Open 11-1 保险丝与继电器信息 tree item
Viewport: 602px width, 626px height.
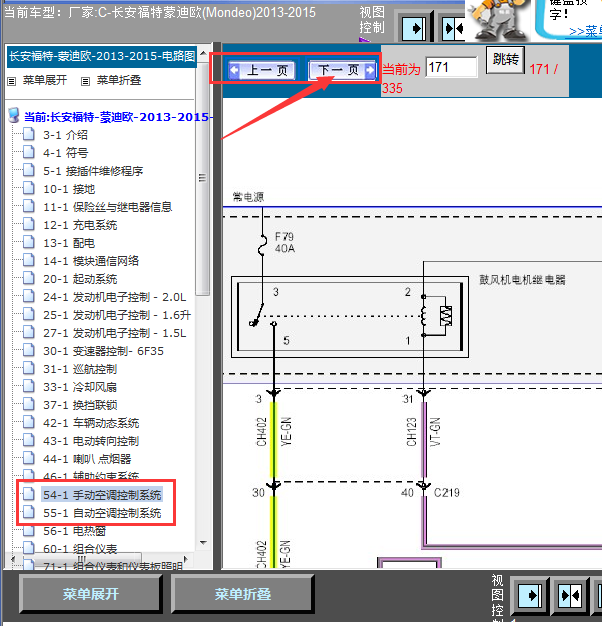click(x=107, y=207)
